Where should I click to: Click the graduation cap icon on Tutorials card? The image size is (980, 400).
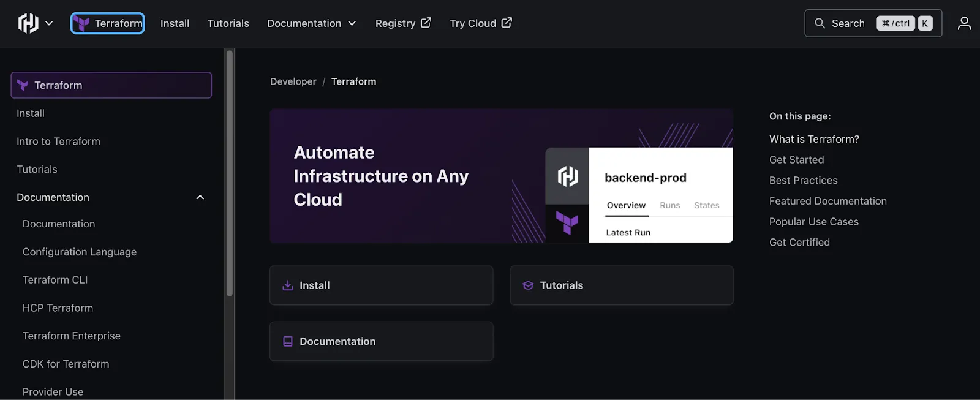coord(528,285)
